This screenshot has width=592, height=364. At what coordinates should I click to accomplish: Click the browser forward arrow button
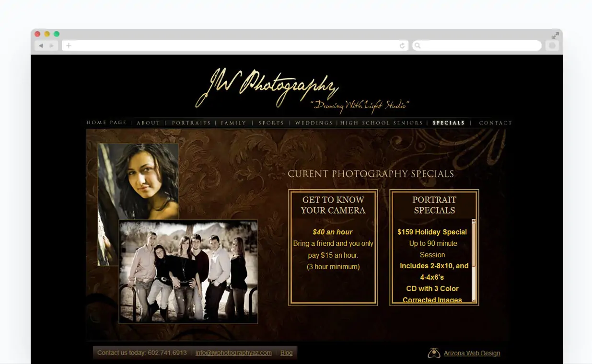coord(52,46)
